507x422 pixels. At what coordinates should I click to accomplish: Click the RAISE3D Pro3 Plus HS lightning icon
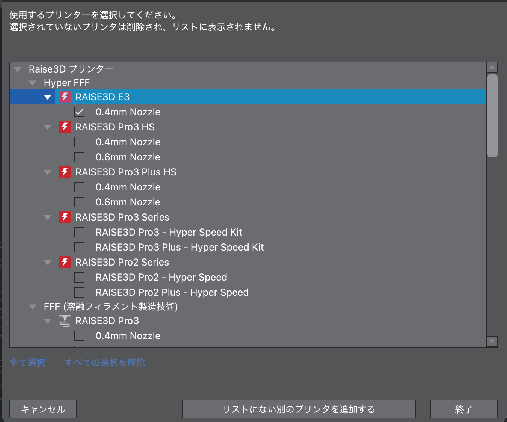[65, 172]
